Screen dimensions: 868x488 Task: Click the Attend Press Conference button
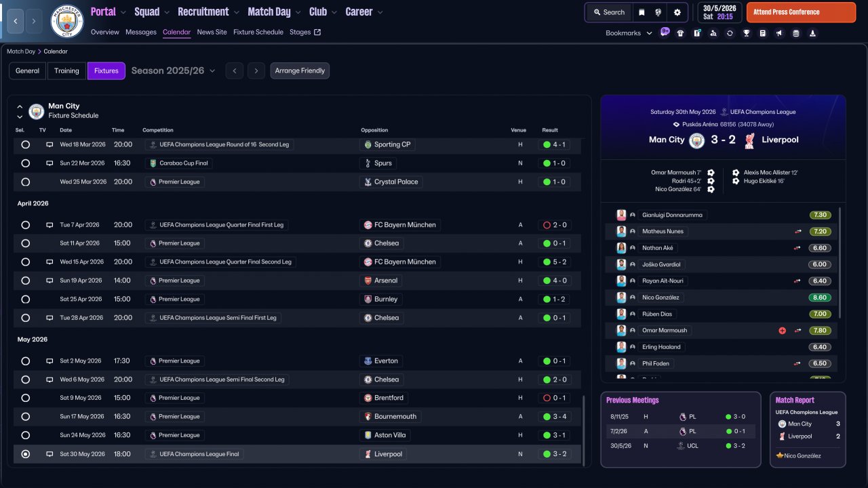point(801,12)
